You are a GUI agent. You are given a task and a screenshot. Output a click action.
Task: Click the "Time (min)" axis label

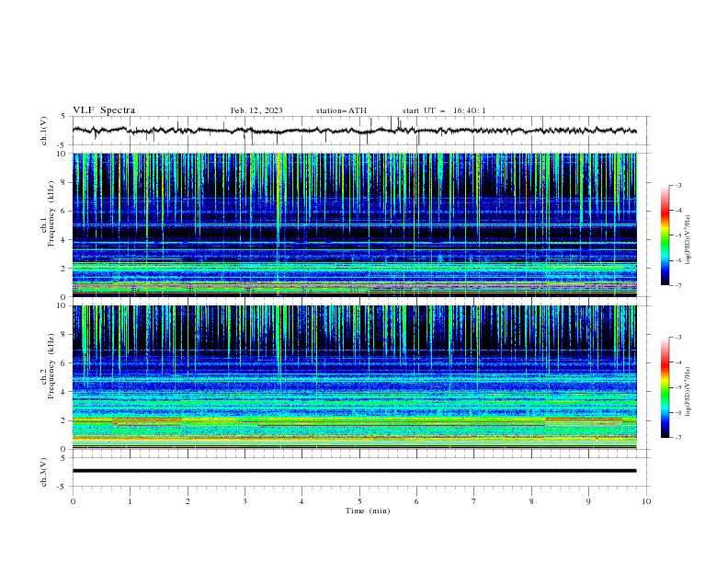[x=368, y=511]
